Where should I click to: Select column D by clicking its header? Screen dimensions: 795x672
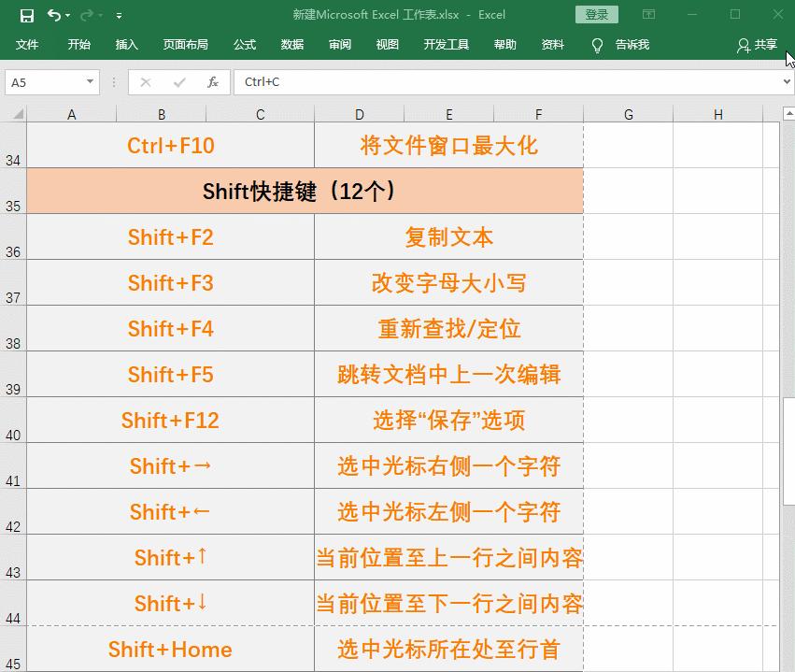coord(359,114)
